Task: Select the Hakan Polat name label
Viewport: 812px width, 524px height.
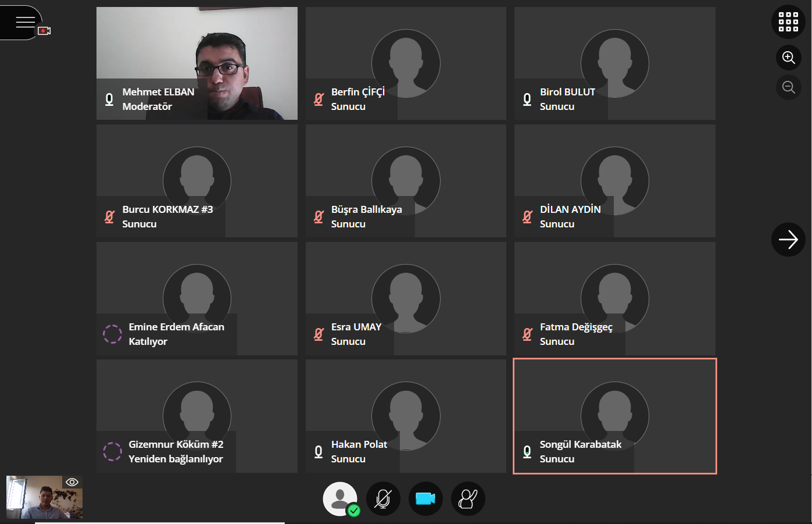Action: click(359, 444)
